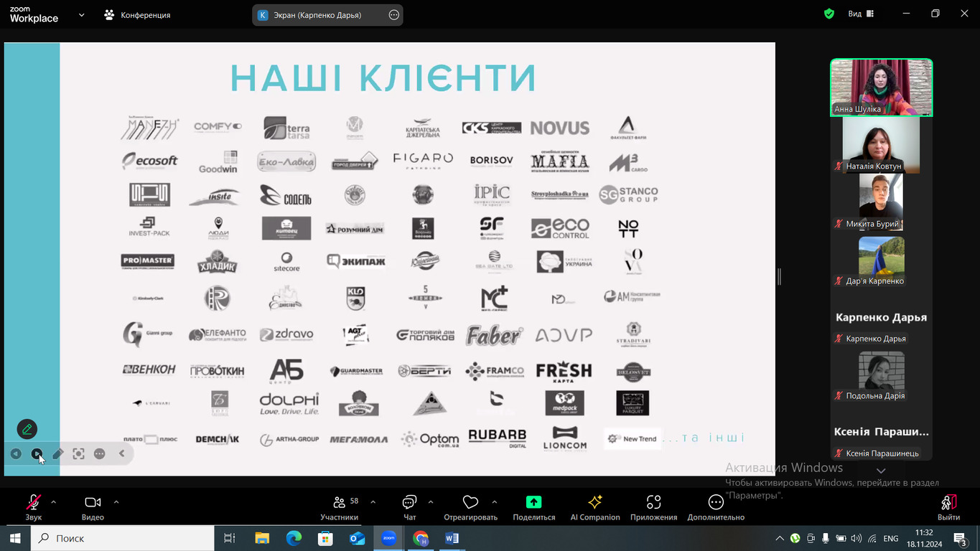Viewport: 980px width, 551px height.
Task: Open the Windows notification center
Action: [x=960, y=538]
